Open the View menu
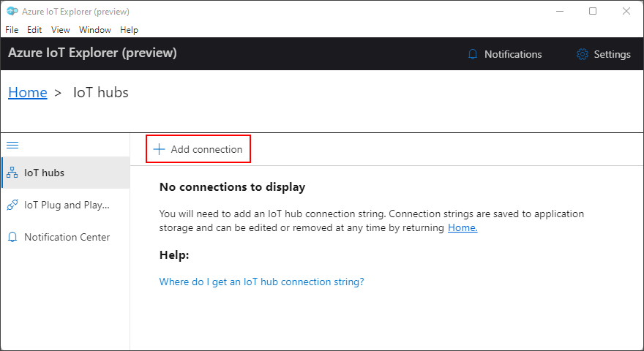This screenshot has height=351, width=644. point(61,30)
